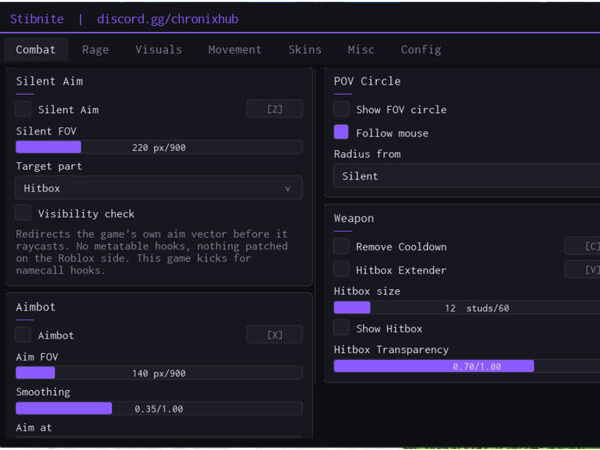This screenshot has height=450, width=600.
Task: Click the Silent FOV label
Action: [x=46, y=131]
